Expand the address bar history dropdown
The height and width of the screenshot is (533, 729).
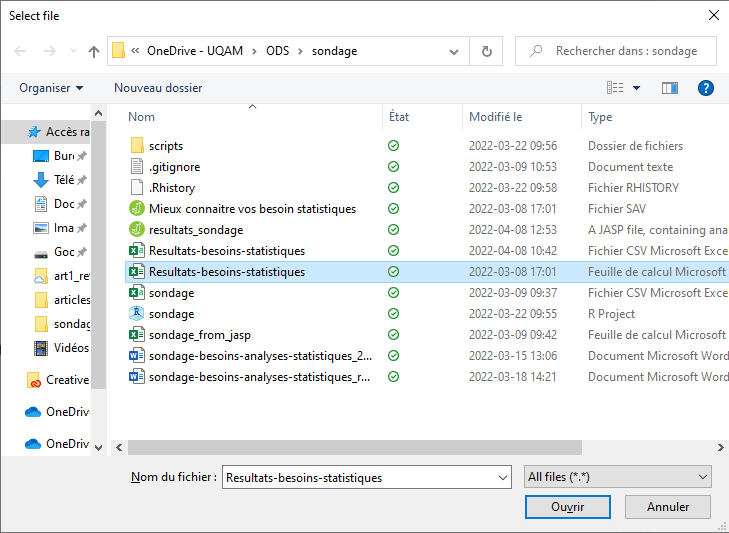point(454,51)
